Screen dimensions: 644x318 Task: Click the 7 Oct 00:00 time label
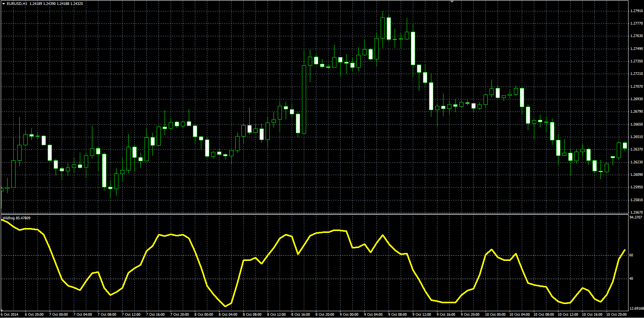coord(58,315)
